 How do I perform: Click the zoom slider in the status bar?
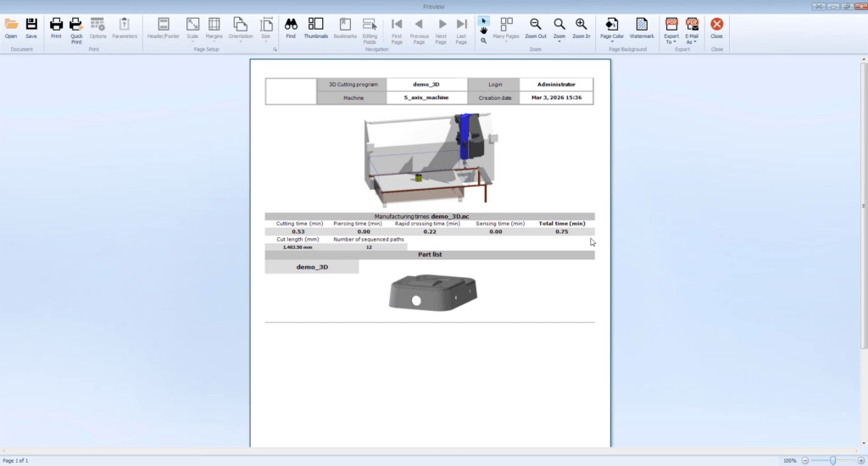[833, 460]
